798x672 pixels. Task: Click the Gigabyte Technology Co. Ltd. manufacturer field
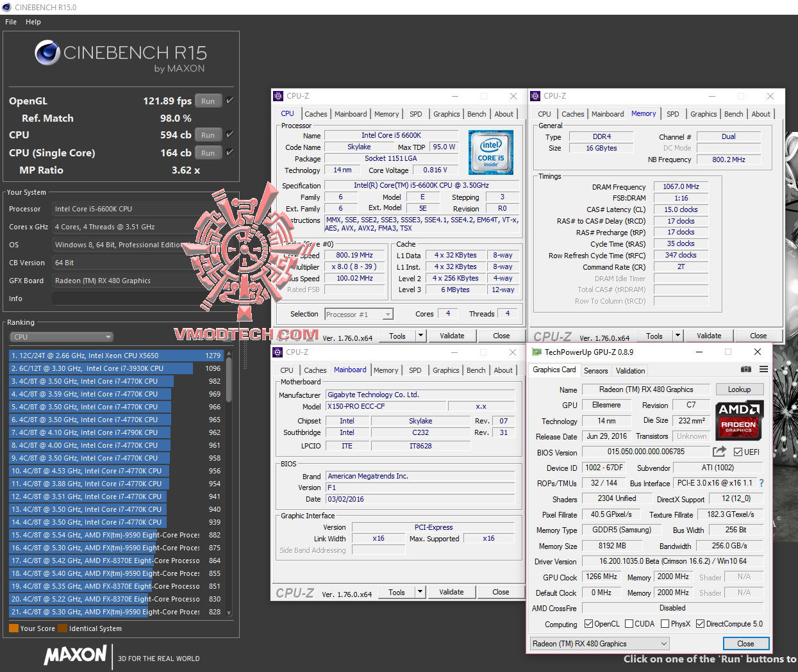tap(420, 395)
